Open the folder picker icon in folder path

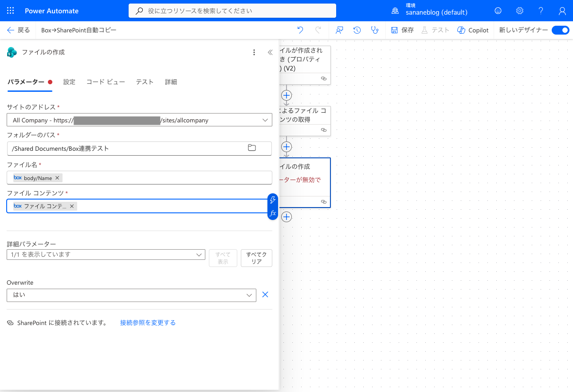click(252, 148)
